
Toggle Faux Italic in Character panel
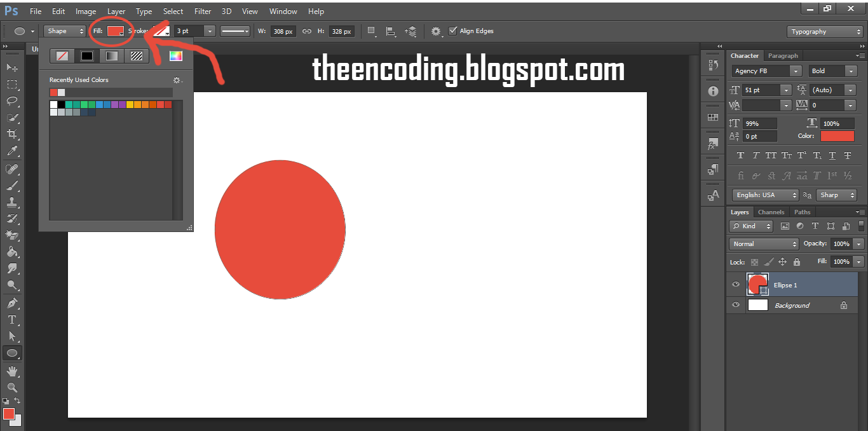pos(756,155)
